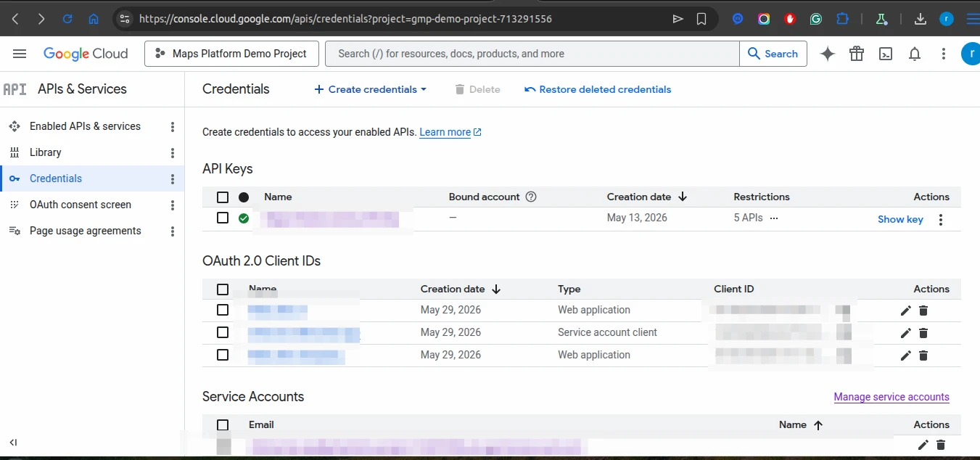Edit the service account row

coord(923,445)
